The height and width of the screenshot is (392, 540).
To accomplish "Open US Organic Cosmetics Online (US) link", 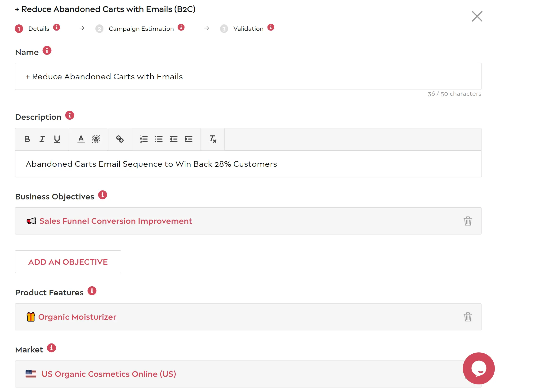I will 109,375.
